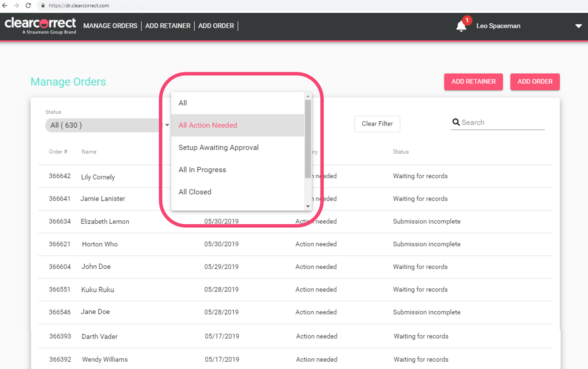This screenshot has width=588, height=369.
Task: Click the browser forward arrow icon
Action: (16, 6)
